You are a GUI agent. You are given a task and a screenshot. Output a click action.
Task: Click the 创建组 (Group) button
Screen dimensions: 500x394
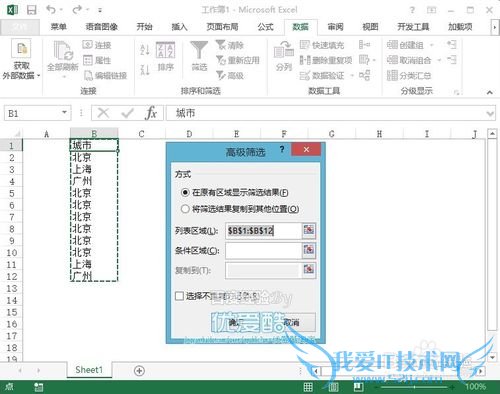tap(405, 45)
